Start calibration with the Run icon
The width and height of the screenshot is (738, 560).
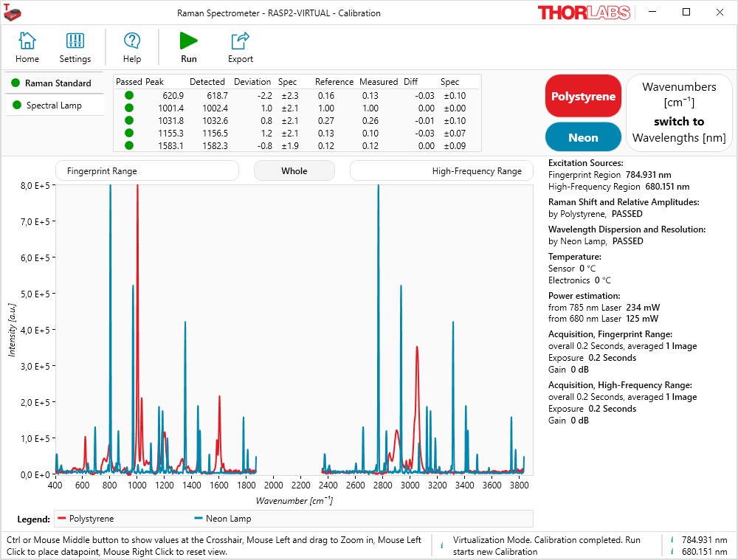coord(189,47)
